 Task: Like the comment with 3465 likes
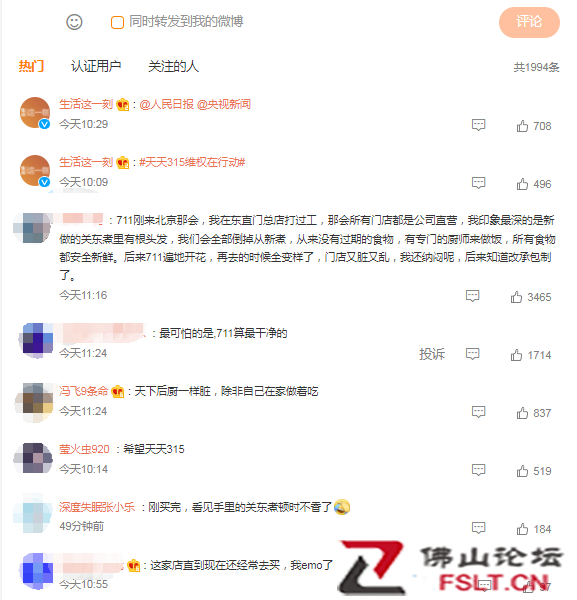point(516,297)
